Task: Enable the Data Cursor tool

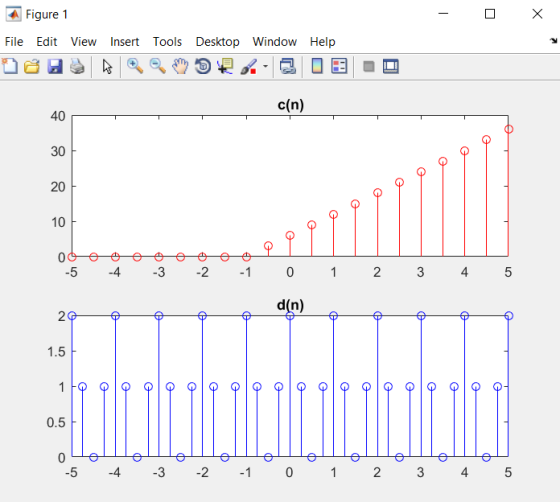Action: coord(225,66)
